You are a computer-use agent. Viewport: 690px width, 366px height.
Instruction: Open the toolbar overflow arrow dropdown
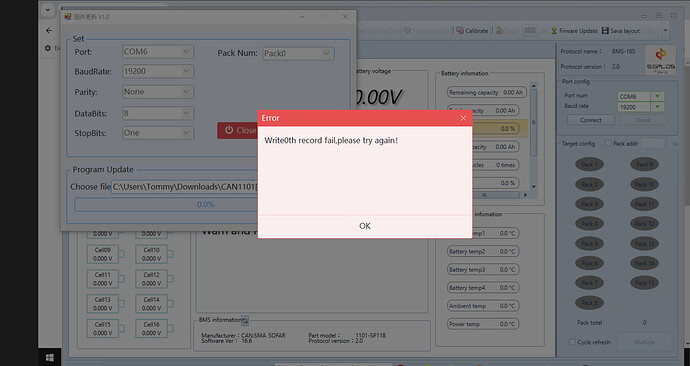click(665, 31)
